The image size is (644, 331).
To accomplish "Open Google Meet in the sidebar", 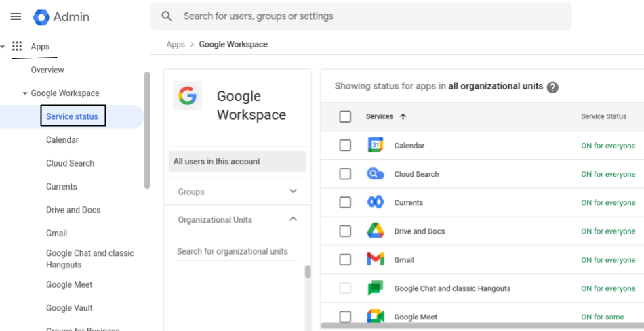I will (69, 285).
